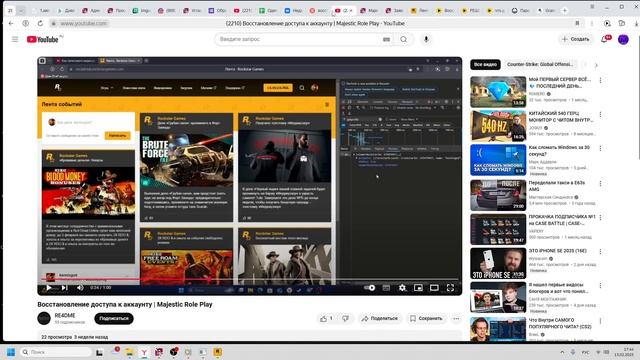640x360 pixels.
Task: Skip to the next video
Action: tap(64, 288)
